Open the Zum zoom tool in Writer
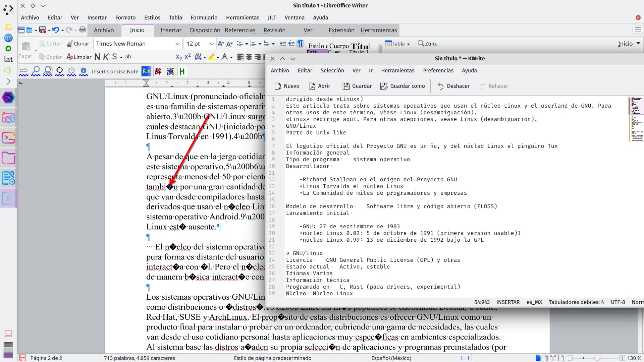644x362 pixels. point(428,44)
